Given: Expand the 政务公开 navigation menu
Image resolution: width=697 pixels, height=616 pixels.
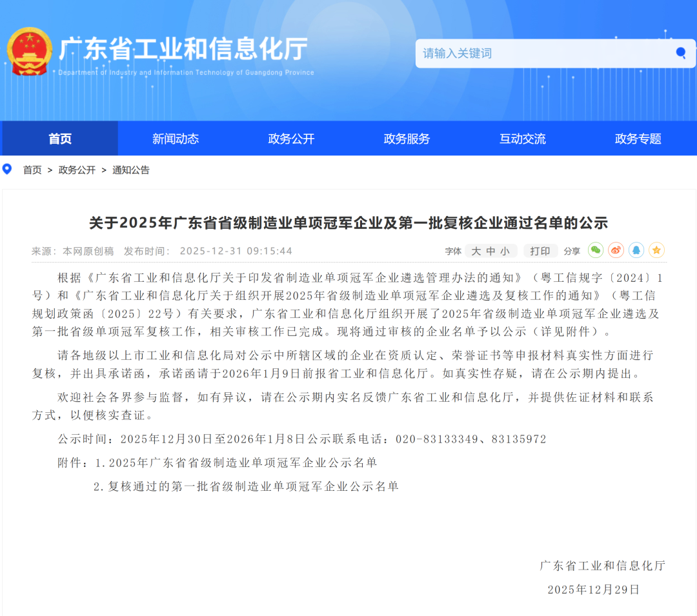Looking at the screenshot, I should 291,139.
